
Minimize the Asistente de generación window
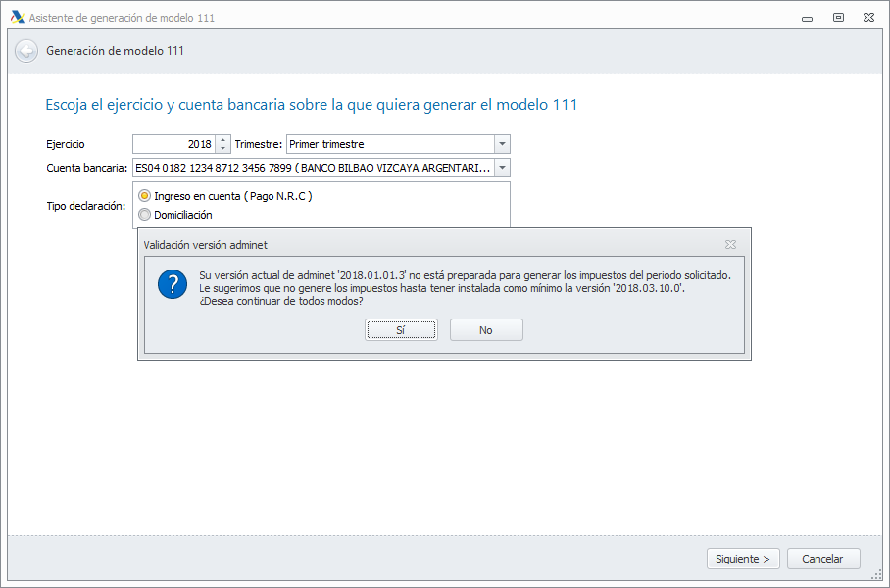[807, 18]
